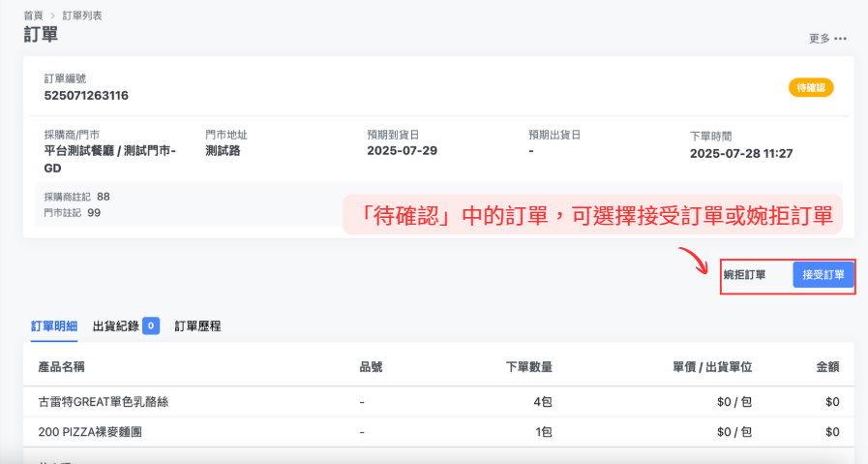
Task: Go to 首頁 breadcrumb link
Action: tap(33, 15)
